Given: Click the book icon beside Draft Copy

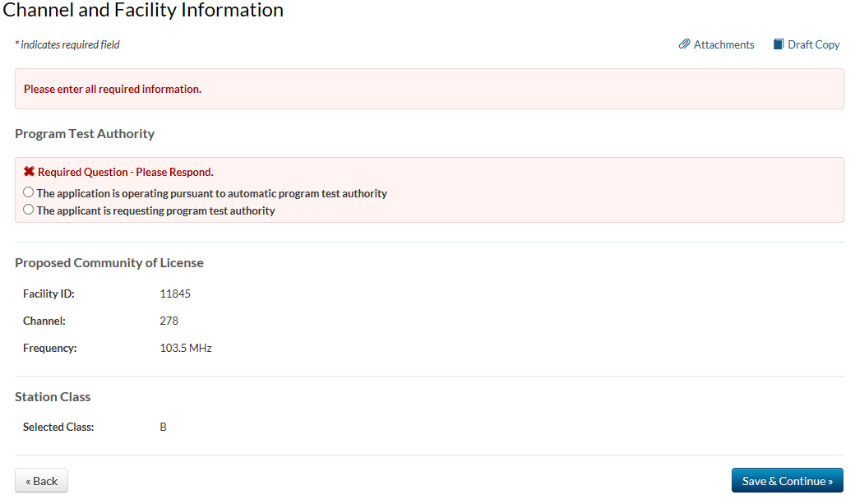Looking at the screenshot, I should (779, 44).
